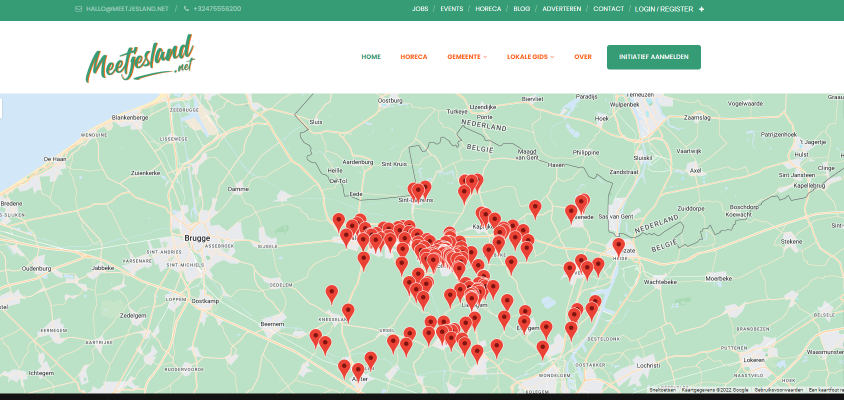
Task: Click the Login / Register link
Action: pyautogui.click(x=664, y=9)
